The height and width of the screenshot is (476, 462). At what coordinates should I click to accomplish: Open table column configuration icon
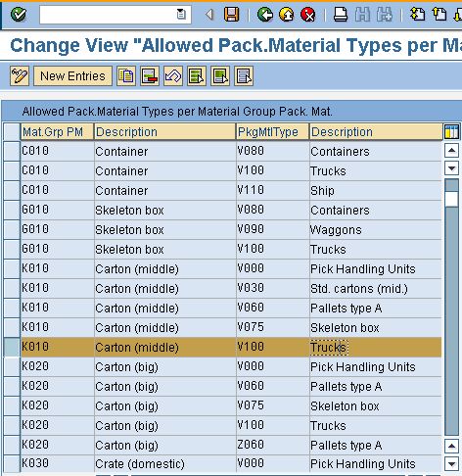pos(451,132)
